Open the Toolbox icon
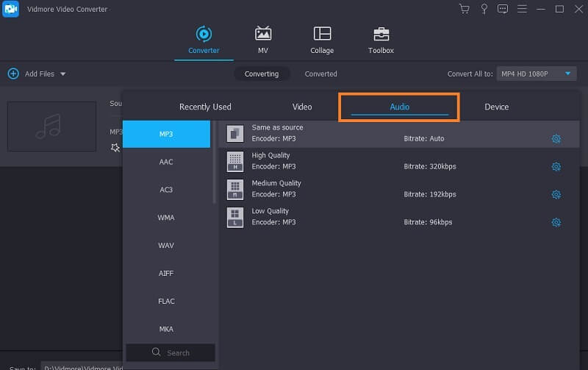 (381, 35)
